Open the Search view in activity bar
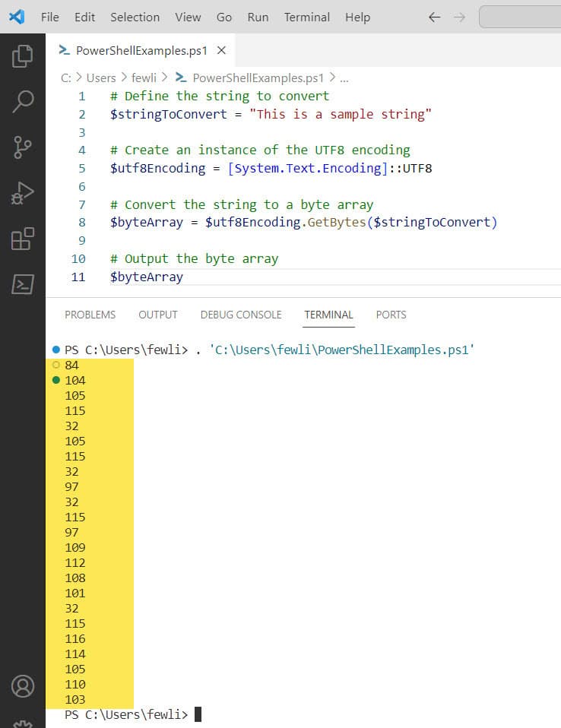 (x=22, y=101)
